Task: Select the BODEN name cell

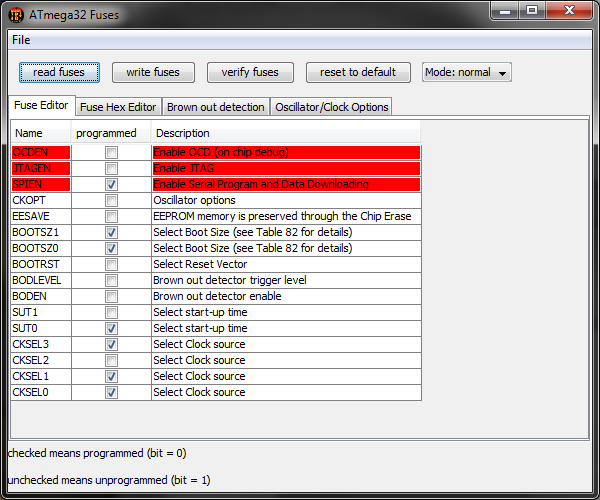Action: click(41, 296)
